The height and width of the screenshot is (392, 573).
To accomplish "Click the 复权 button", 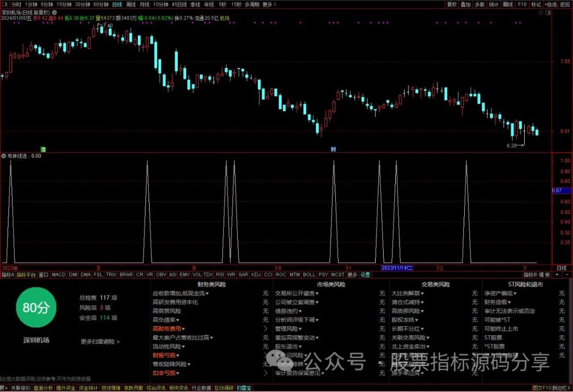I will point(452,4).
